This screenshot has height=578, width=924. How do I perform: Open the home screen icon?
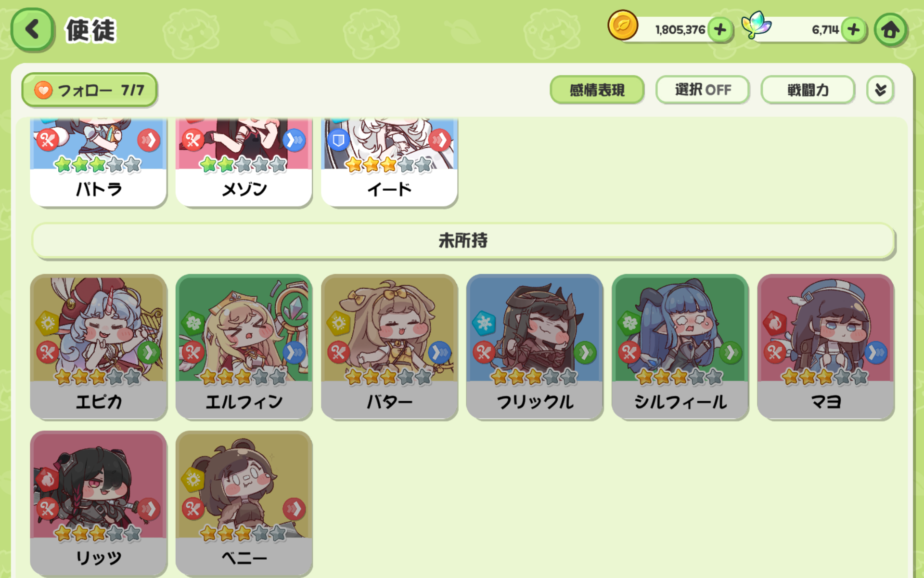(x=890, y=30)
